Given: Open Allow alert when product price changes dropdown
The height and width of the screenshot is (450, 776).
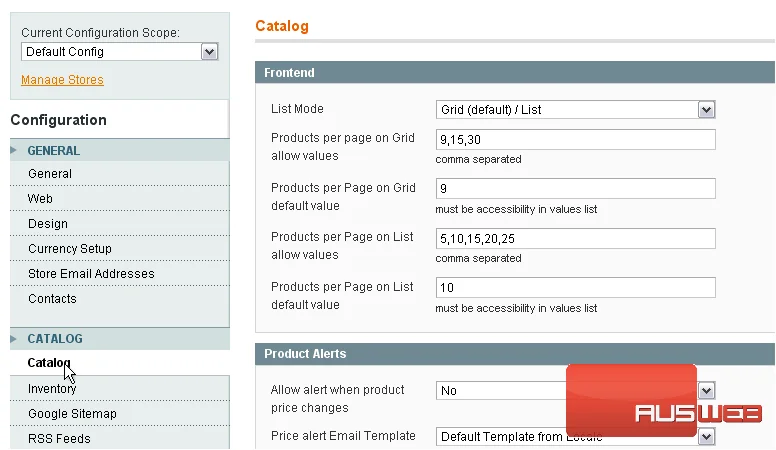Looking at the screenshot, I should point(576,391).
